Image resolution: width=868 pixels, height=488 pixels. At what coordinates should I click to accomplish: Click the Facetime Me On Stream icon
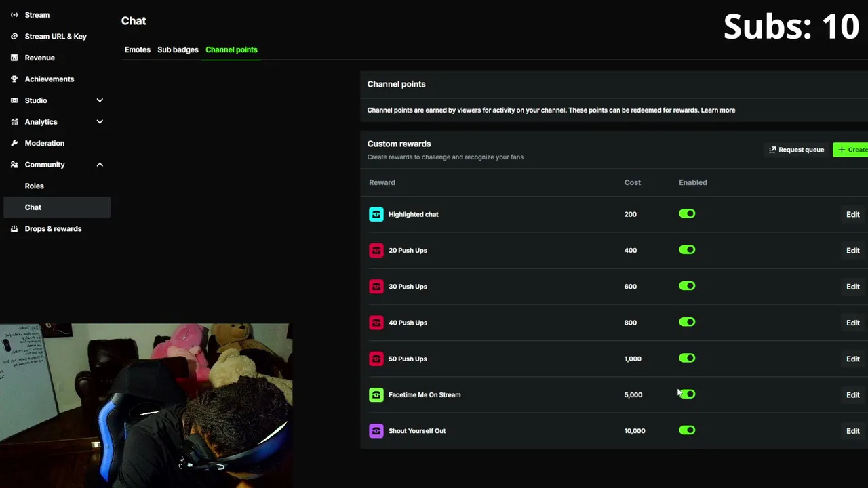[x=376, y=394]
